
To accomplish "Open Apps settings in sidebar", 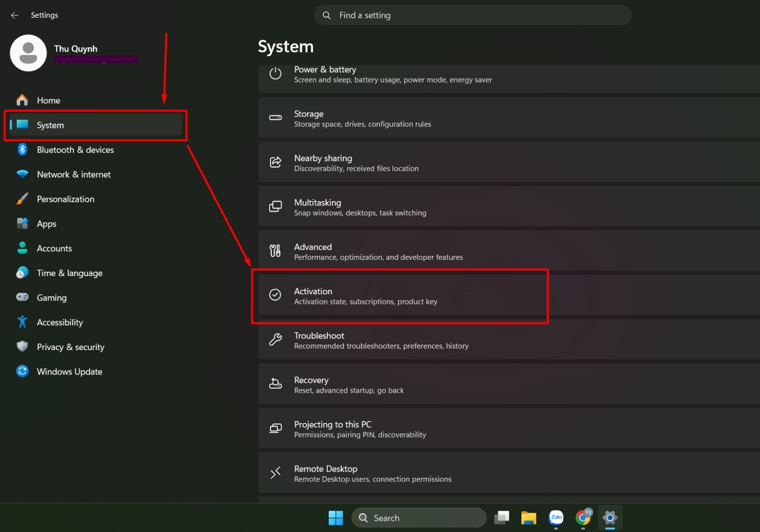I will coord(96,224).
